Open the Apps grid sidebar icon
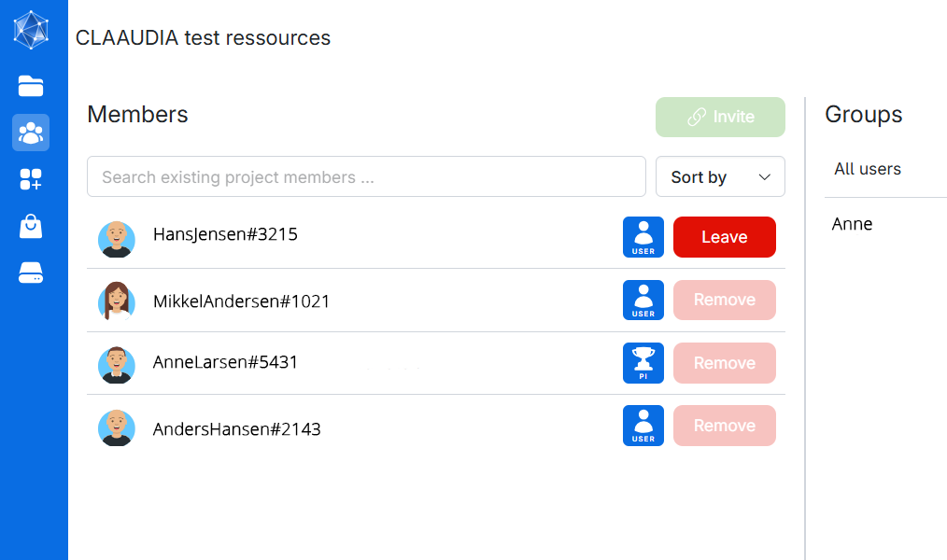The height and width of the screenshot is (560, 947). pyautogui.click(x=31, y=179)
